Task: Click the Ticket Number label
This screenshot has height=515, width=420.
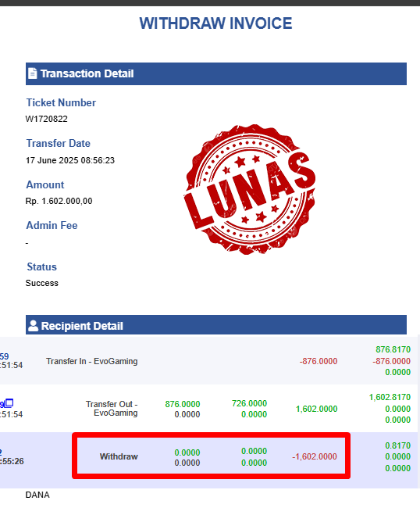Action: [x=61, y=102]
